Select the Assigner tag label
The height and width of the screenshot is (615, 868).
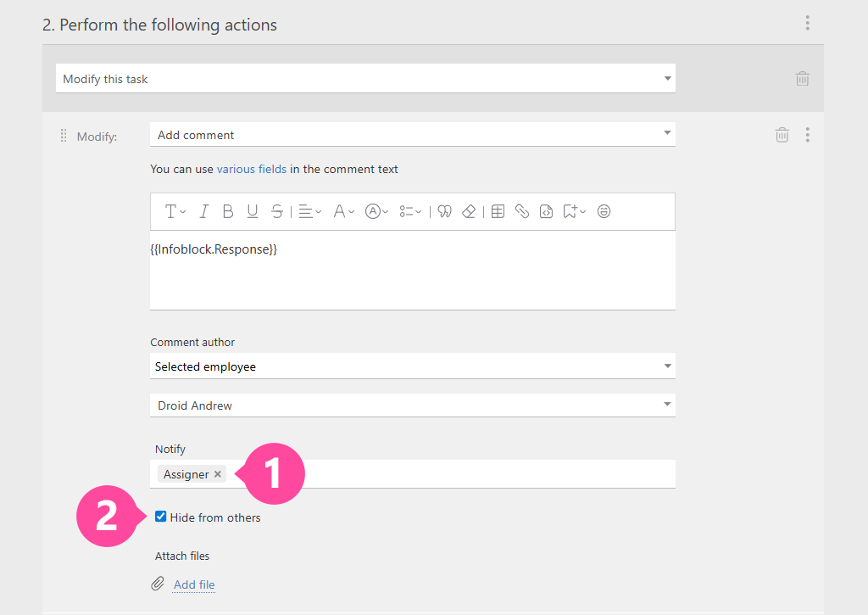tap(186, 474)
